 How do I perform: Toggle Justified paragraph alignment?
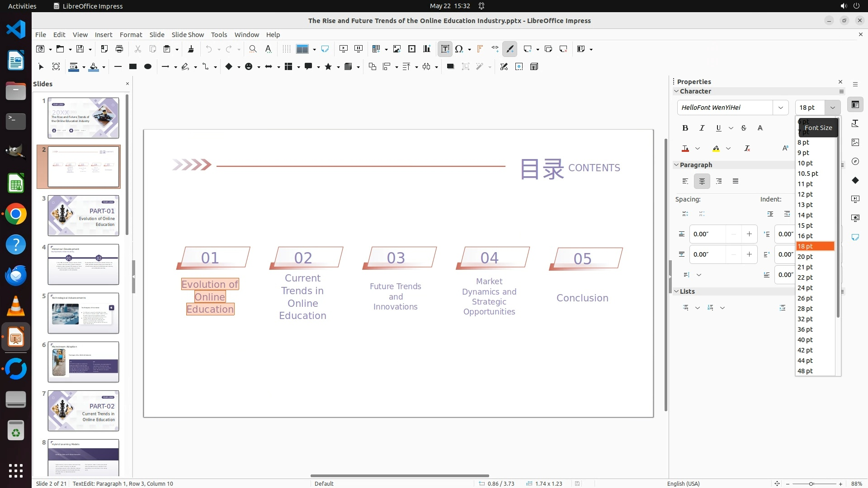pyautogui.click(x=736, y=181)
